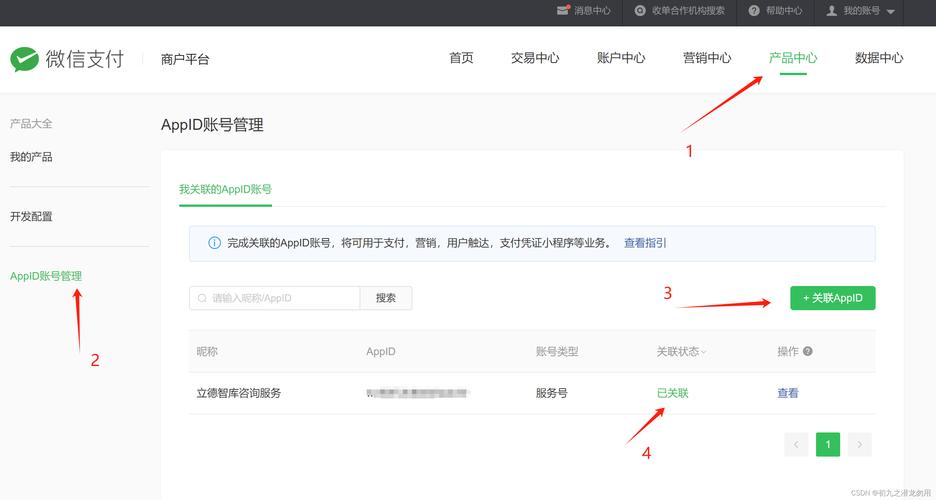Click the 商户平台 label
This screenshot has width=936, height=500.
coord(185,59)
